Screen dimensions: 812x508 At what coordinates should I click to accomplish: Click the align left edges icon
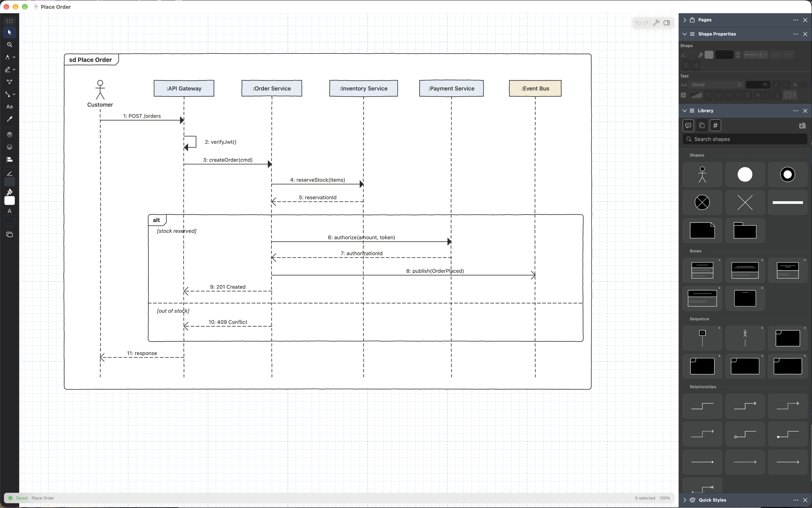(x=9, y=159)
